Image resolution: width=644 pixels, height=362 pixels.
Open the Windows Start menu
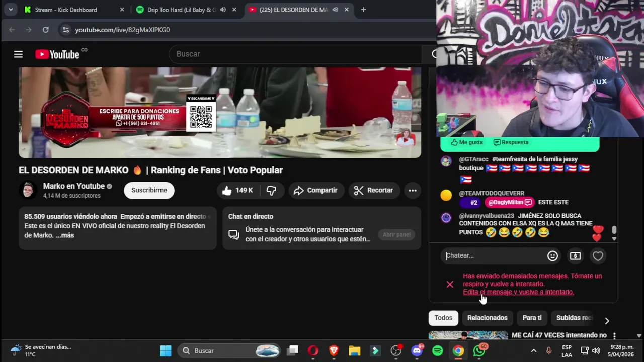click(x=166, y=351)
